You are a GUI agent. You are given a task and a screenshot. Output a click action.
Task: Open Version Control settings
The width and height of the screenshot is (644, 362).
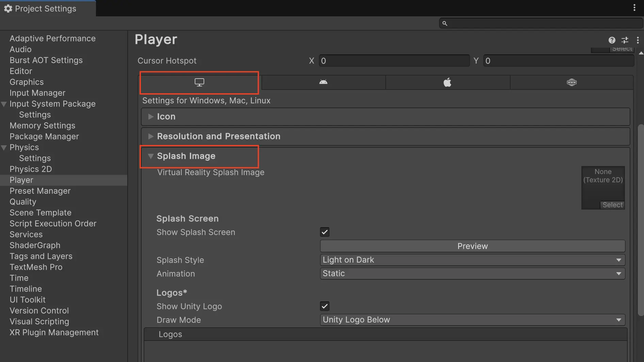39,311
